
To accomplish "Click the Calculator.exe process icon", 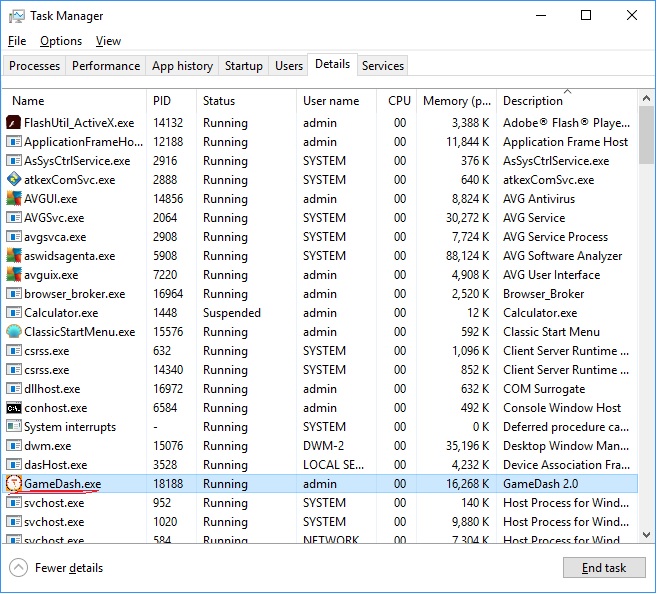I will click(14, 313).
